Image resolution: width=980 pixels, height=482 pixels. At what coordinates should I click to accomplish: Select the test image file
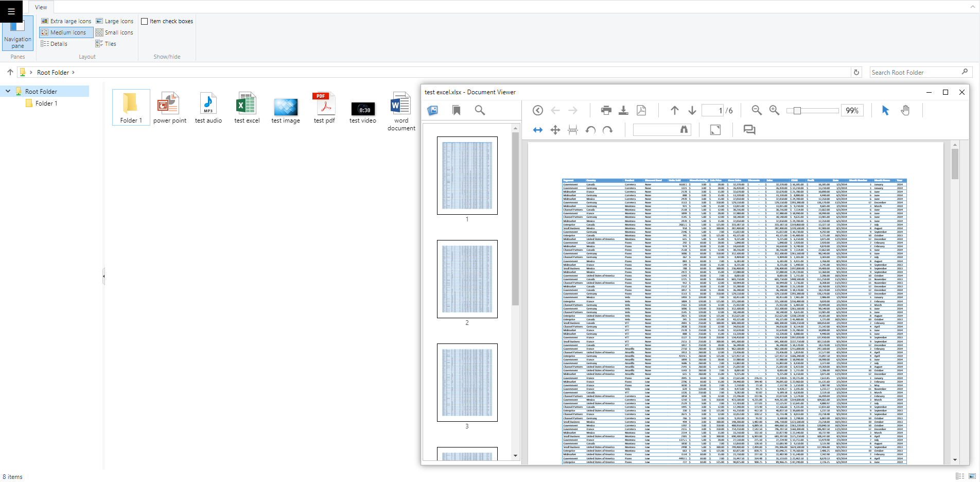click(x=285, y=108)
